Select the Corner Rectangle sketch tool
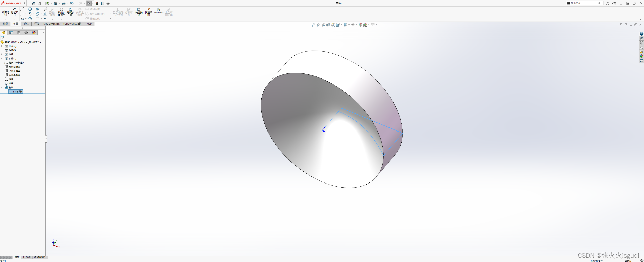 coord(22,14)
